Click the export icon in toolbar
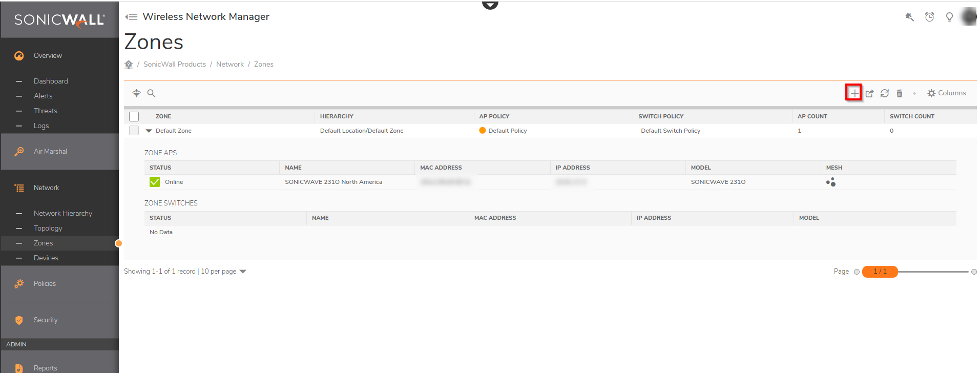This screenshot has width=980, height=373. coord(869,93)
